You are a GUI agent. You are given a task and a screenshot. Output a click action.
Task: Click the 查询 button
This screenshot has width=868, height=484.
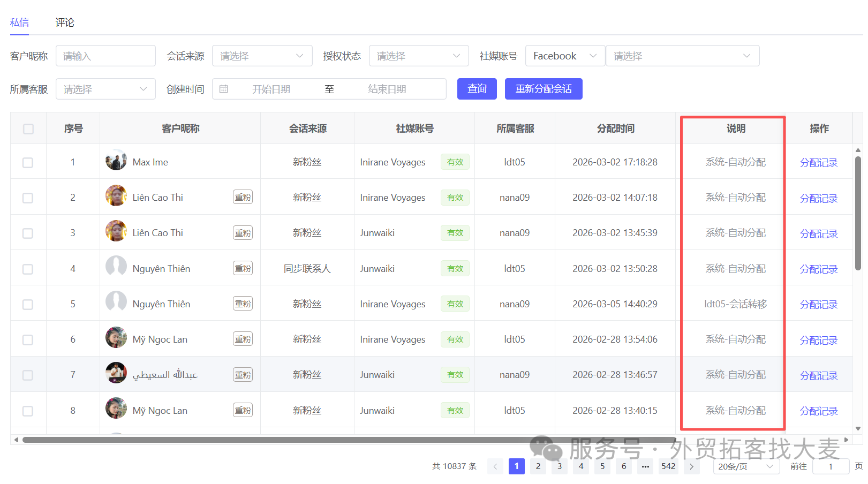(477, 89)
